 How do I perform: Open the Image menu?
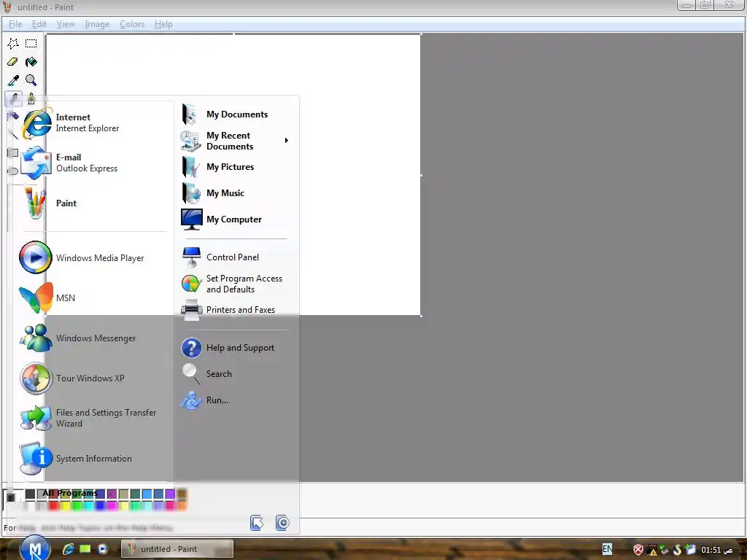tap(97, 24)
